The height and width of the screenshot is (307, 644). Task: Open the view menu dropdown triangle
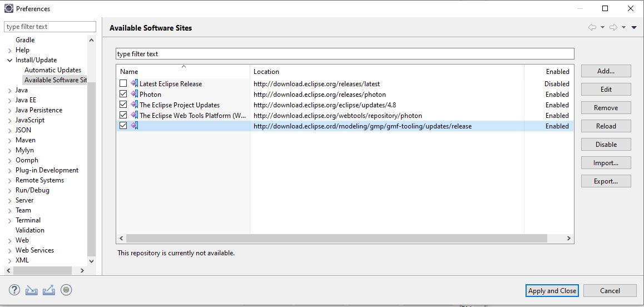click(634, 27)
